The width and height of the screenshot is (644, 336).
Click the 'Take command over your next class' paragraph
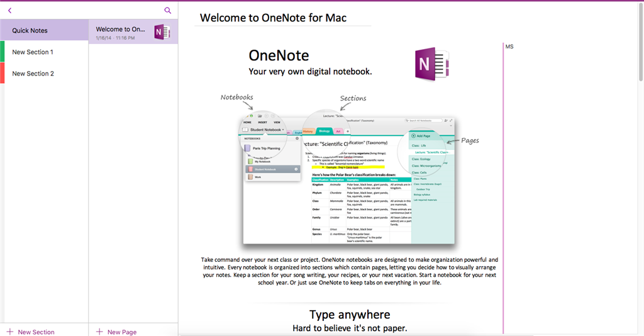coord(350,271)
